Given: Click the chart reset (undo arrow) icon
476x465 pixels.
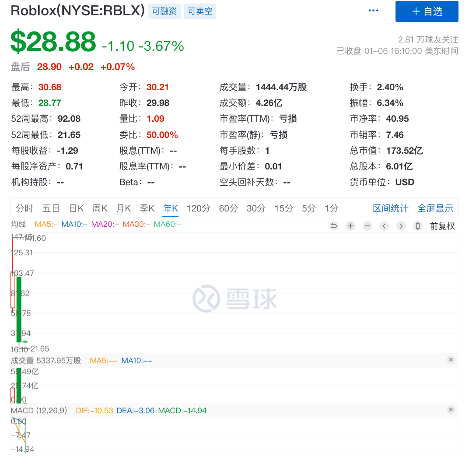Looking at the screenshot, I should [334, 226].
